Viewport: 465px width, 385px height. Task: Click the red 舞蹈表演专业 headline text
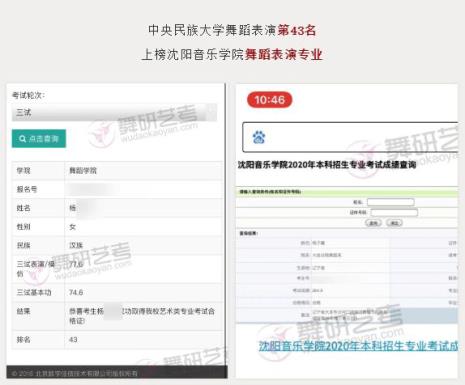(x=284, y=54)
